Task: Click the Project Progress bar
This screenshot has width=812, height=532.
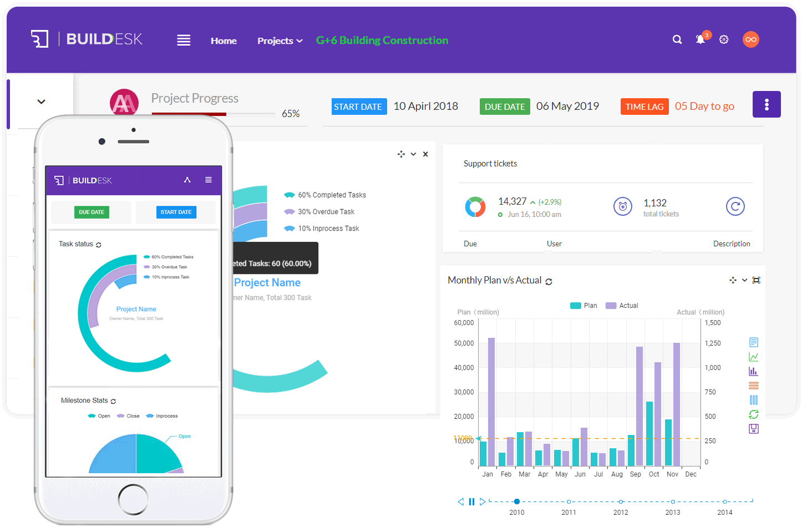Action: [214, 114]
